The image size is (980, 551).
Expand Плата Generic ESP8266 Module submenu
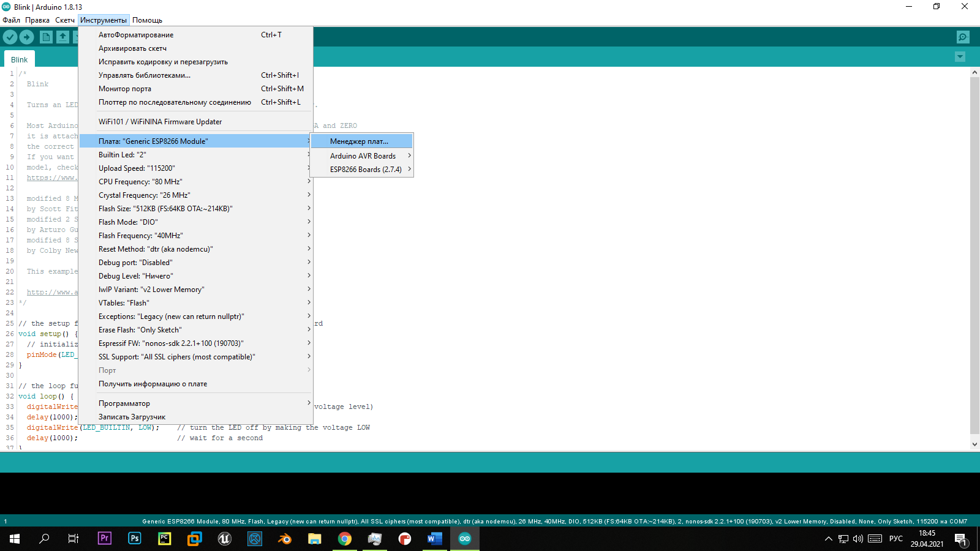pyautogui.click(x=195, y=141)
